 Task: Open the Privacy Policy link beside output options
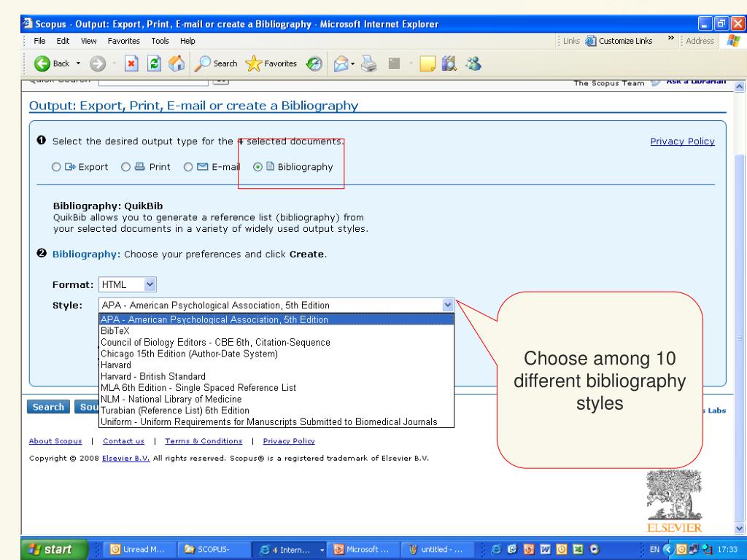click(682, 141)
